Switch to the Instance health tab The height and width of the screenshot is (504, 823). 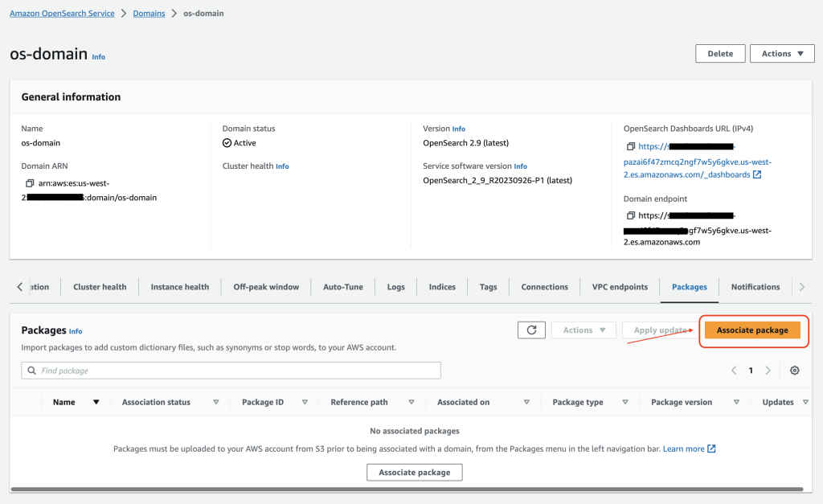click(179, 287)
